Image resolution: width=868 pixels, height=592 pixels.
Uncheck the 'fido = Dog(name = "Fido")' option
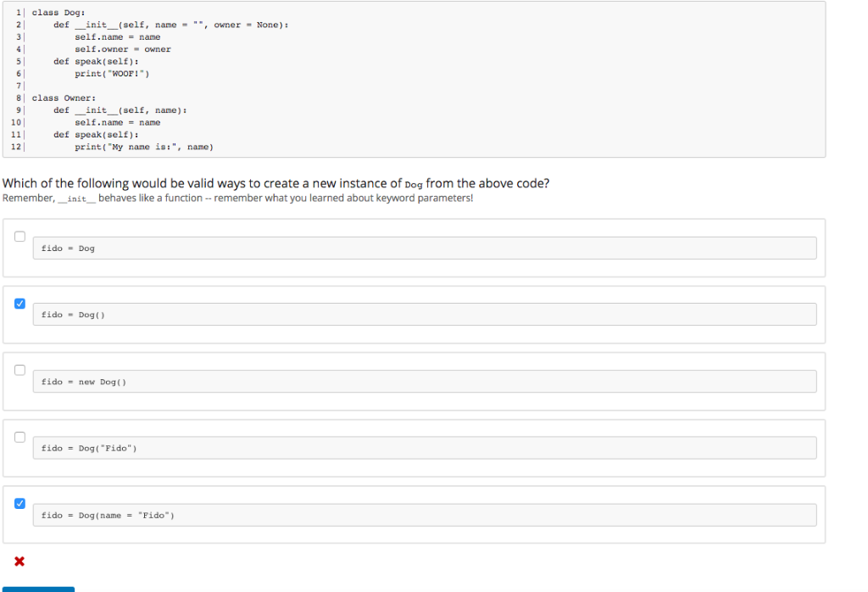point(19,503)
